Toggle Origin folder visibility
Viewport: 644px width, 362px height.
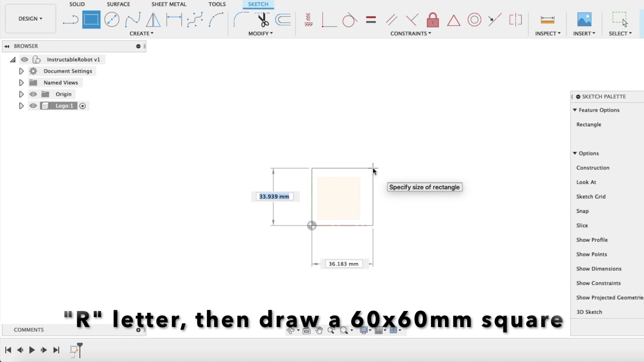click(33, 94)
